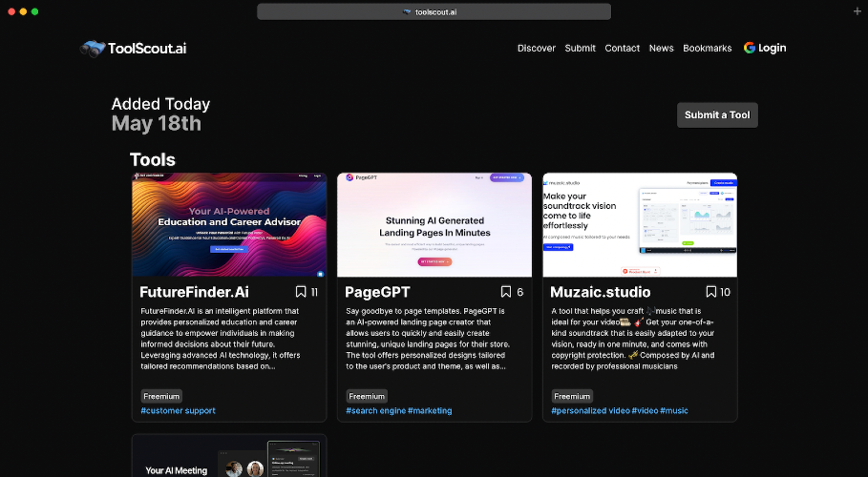Bookmark the PageGPT tool

[x=506, y=292]
